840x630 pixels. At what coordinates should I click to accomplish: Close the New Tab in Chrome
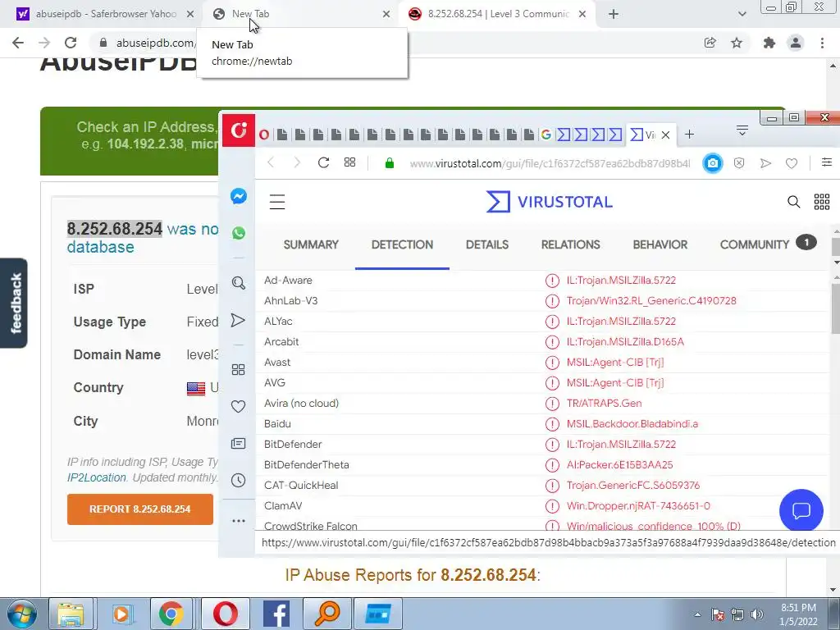[386, 15]
